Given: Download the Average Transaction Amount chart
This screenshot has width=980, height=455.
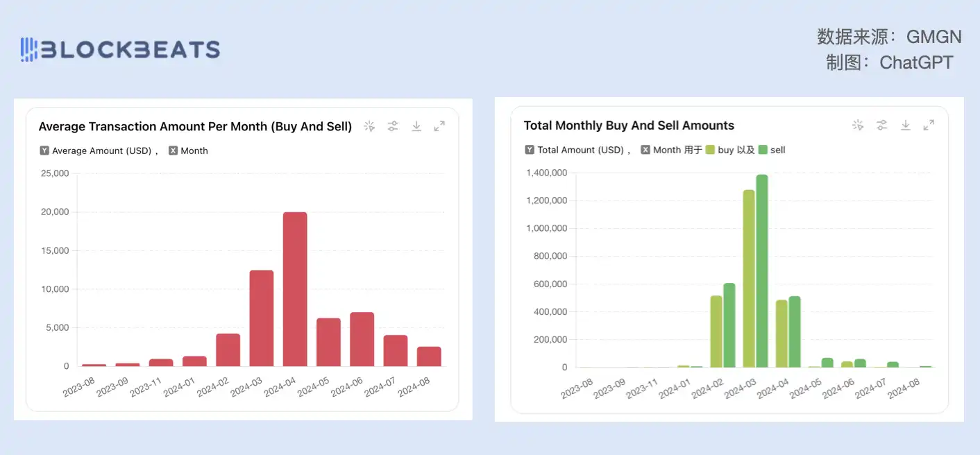Looking at the screenshot, I should click(x=416, y=126).
